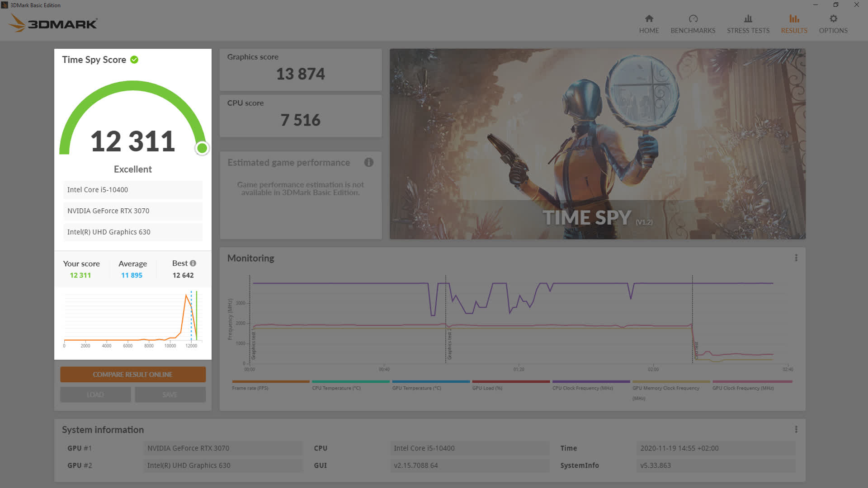Click the LOAD saved result option

coord(95,394)
